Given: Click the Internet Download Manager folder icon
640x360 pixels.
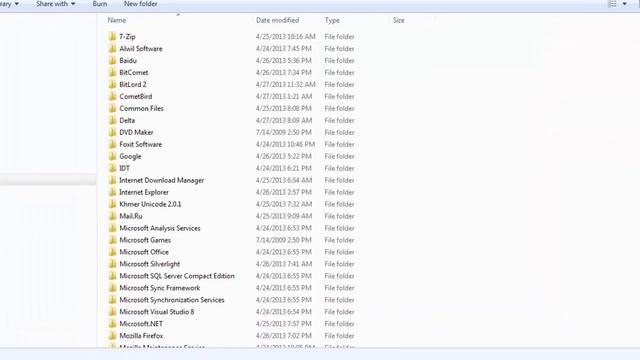Looking at the screenshot, I should pyautogui.click(x=112, y=180).
